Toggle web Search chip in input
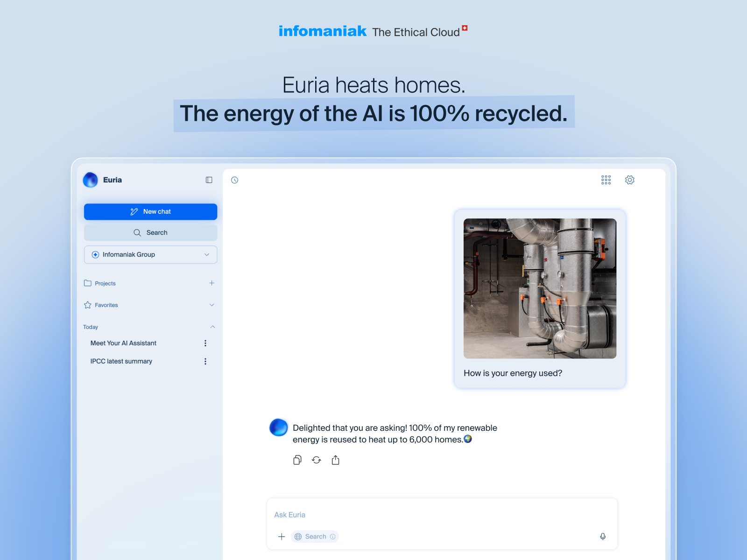747x560 pixels. pos(315,537)
